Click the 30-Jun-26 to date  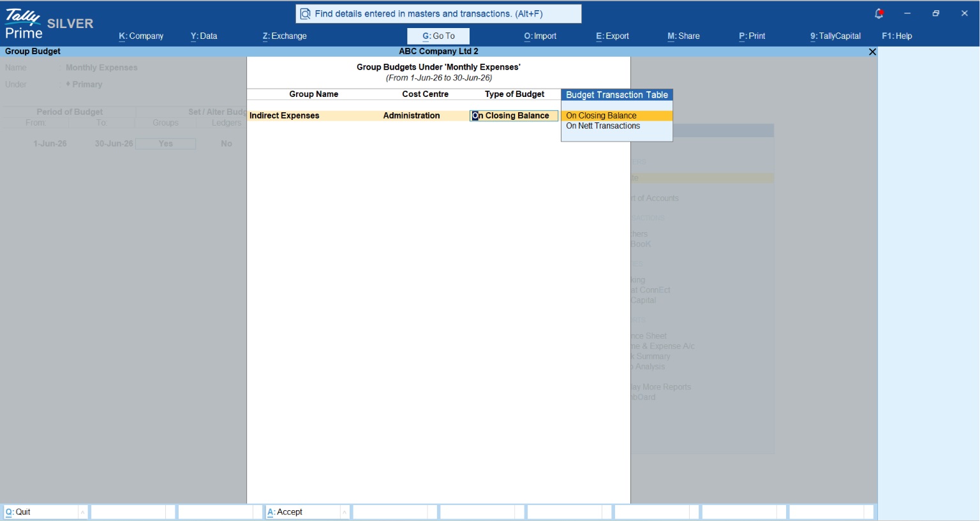(114, 143)
